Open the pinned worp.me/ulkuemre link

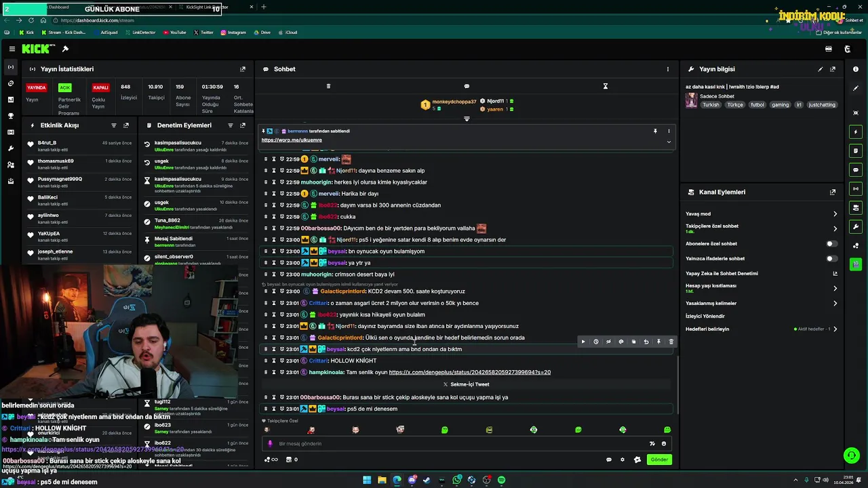point(292,140)
